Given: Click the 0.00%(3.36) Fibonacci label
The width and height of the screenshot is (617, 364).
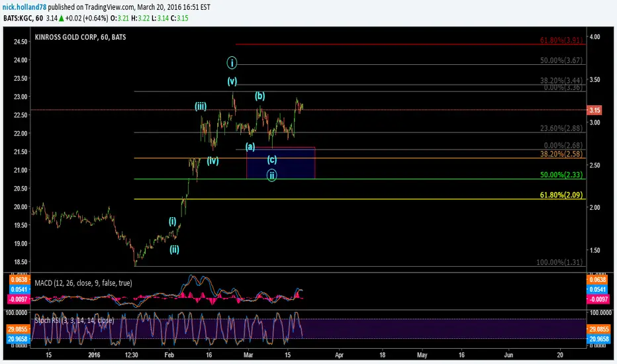Looking at the screenshot, I should tap(563, 87).
